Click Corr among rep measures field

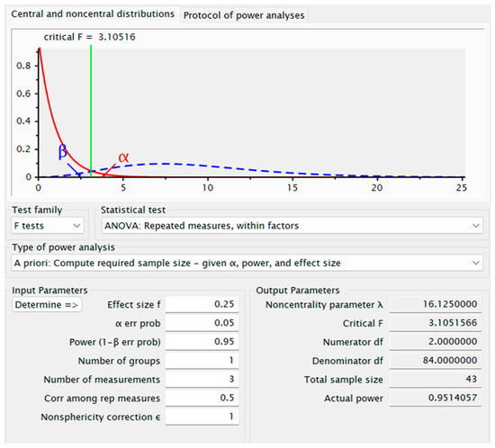[202, 398]
